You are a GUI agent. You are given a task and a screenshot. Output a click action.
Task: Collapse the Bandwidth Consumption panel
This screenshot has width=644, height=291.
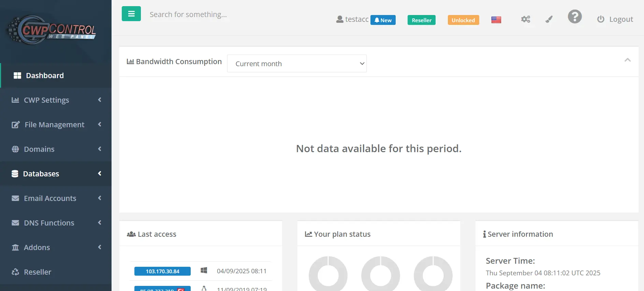click(628, 60)
